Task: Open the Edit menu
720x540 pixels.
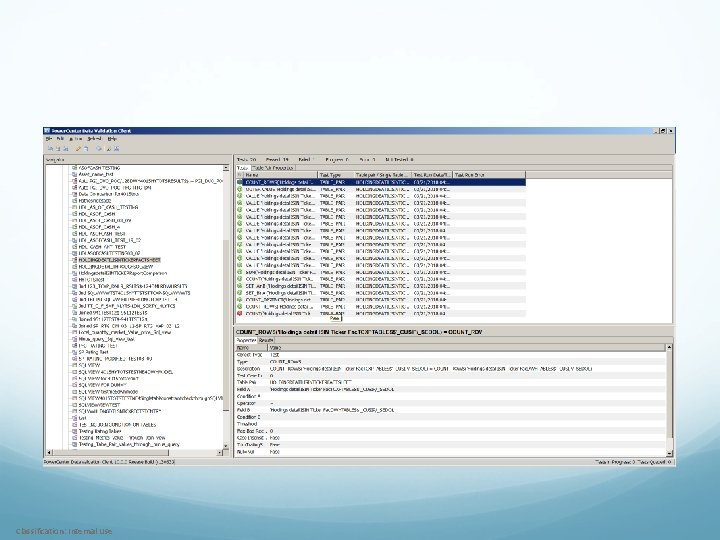Action: pos(60,139)
